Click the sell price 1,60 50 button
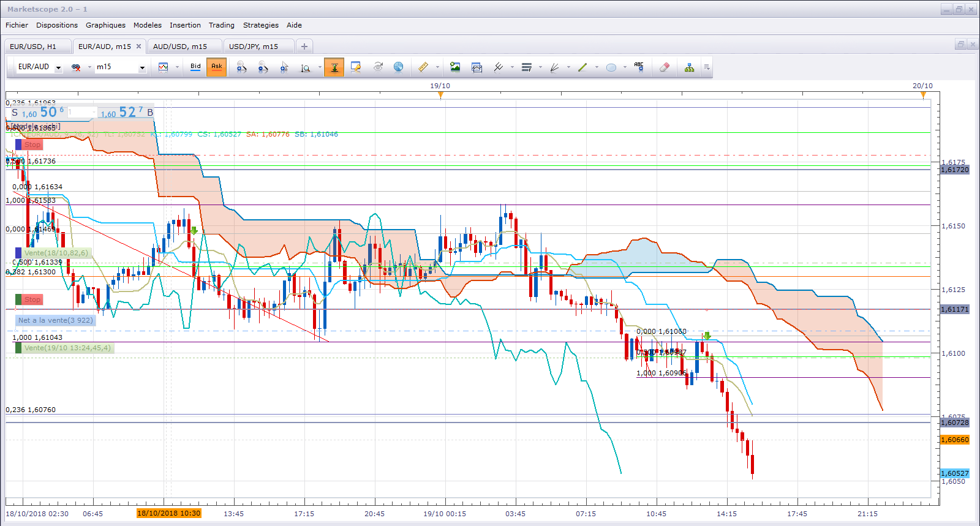This screenshot has width=980, height=526. click(x=37, y=113)
